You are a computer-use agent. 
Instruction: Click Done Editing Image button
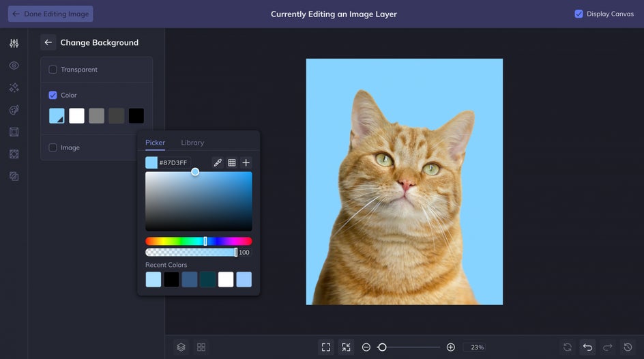pyautogui.click(x=50, y=14)
